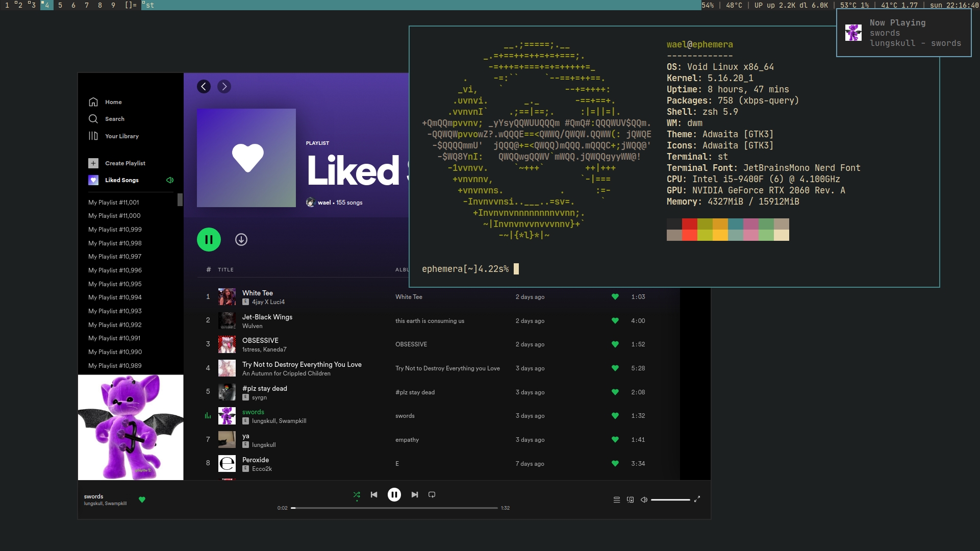Viewport: 980px width, 551px height.
Task: Pause playlist with the big green button
Action: [209, 239]
